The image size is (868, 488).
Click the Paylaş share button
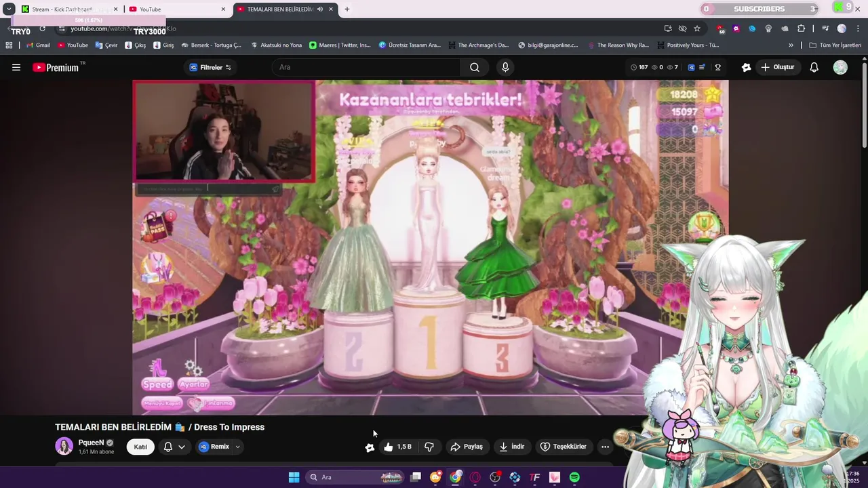[x=467, y=447]
